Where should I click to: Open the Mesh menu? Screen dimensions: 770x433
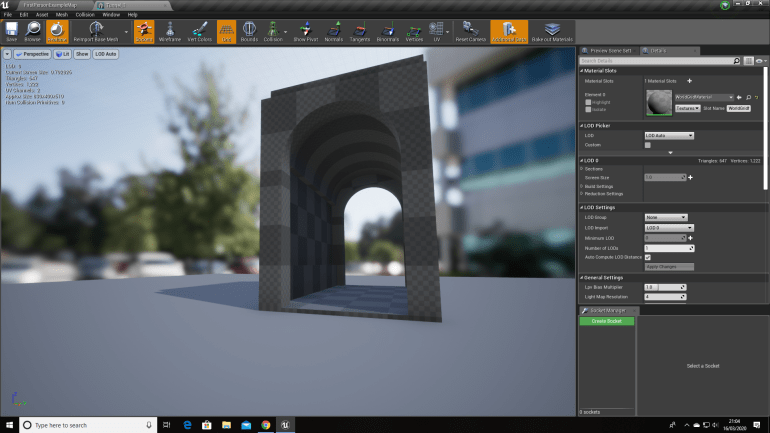[x=61, y=15]
